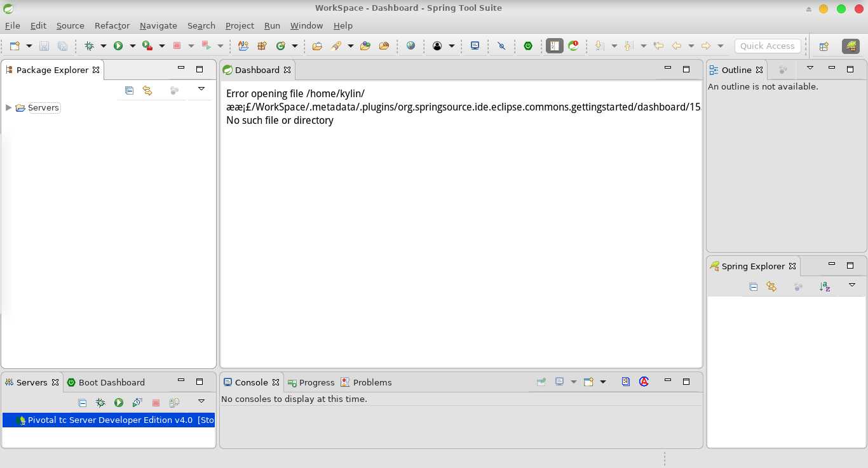868x468 pixels.
Task: Switch to the Progress tab
Action: coord(311,382)
